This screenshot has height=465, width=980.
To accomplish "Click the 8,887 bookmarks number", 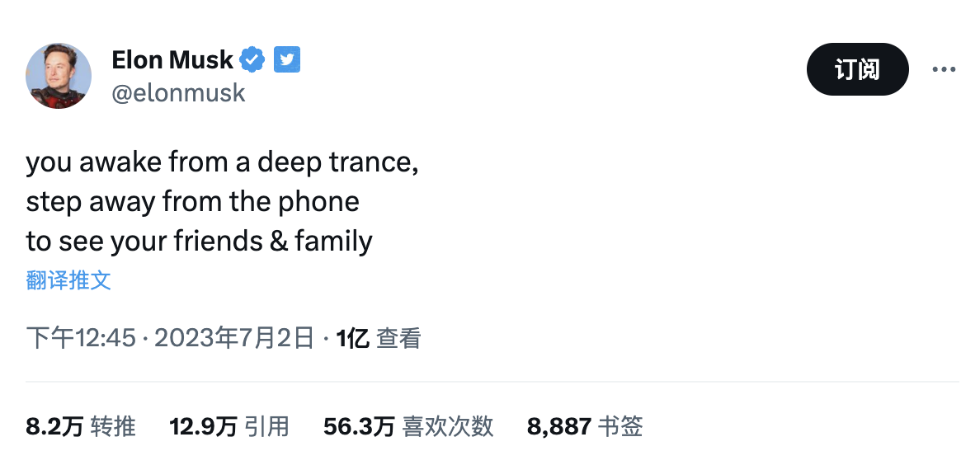I will pyautogui.click(x=558, y=426).
